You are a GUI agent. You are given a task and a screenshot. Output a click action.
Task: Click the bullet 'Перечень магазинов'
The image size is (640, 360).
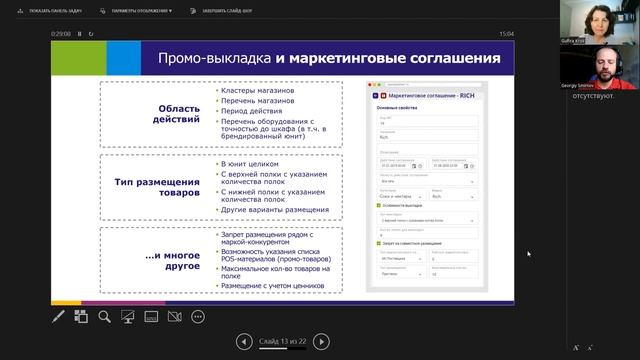click(x=258, y=100)
